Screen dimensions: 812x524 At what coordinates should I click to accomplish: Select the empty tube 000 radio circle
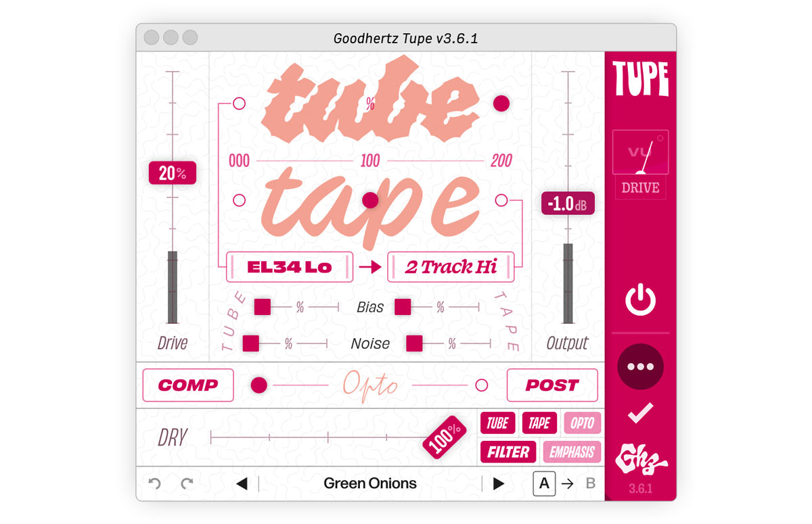pyautogui.click(x=239, y=103)
